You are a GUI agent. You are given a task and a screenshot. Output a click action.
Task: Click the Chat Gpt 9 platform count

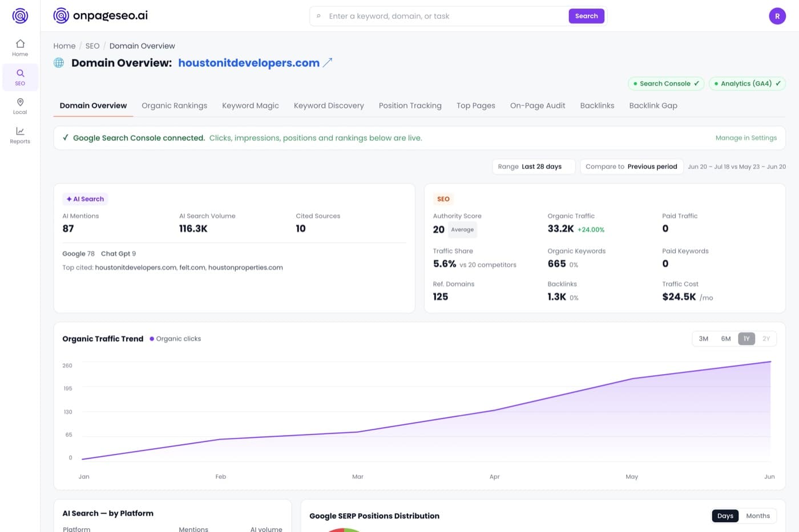tap(118, 254)
